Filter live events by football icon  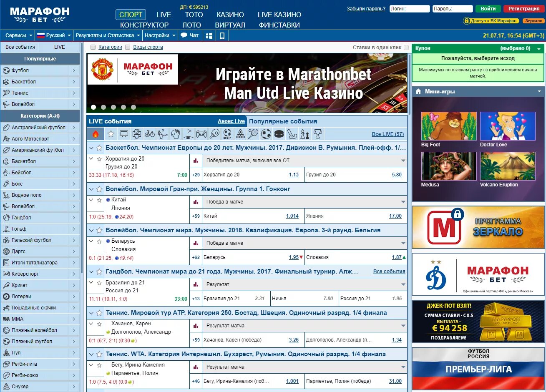pos(266,134)
